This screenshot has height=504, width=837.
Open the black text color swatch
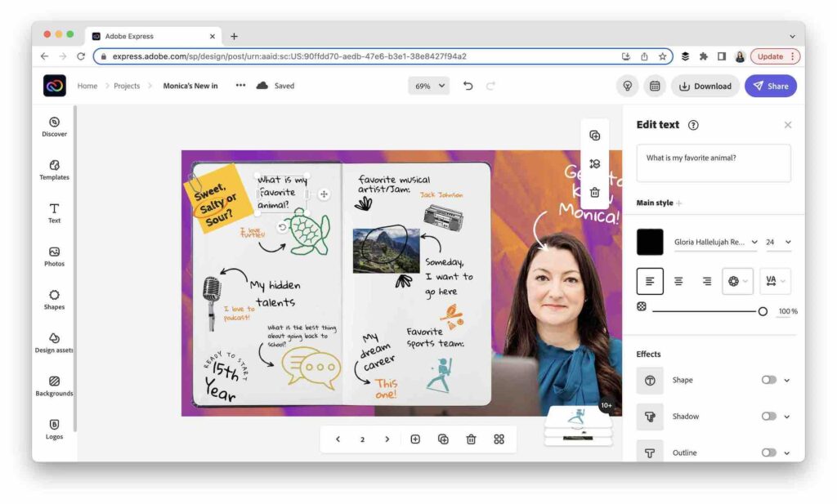click(x=650, y=243)
